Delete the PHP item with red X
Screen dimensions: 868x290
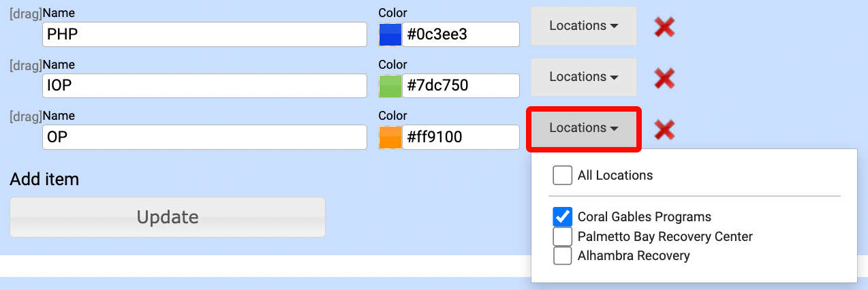(664, 27)
